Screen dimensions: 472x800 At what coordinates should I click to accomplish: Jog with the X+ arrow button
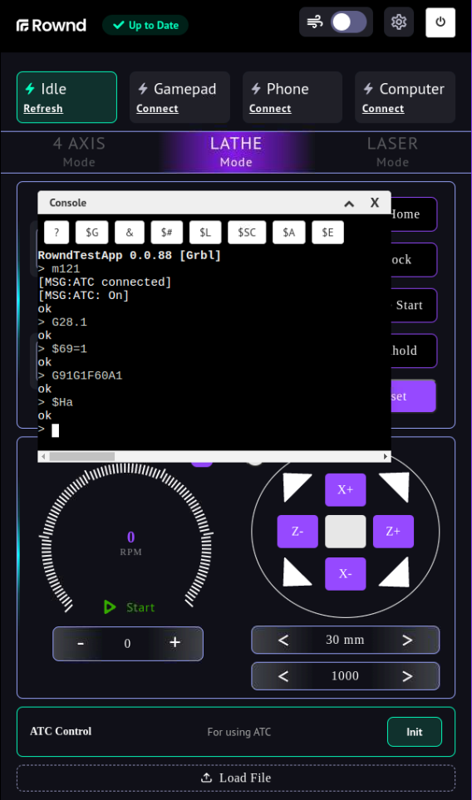(345, 490)
